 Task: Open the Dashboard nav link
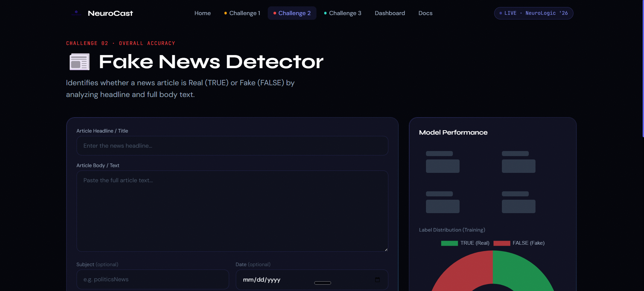point(390,13)
